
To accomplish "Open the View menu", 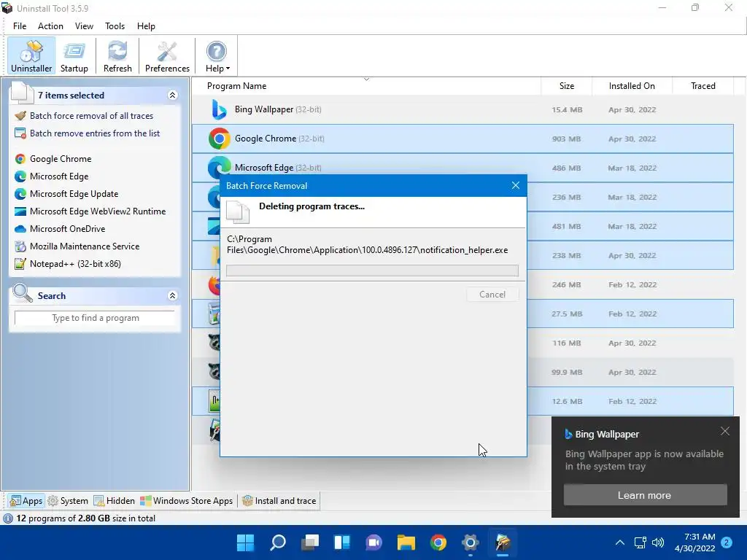I will point(84,26).
